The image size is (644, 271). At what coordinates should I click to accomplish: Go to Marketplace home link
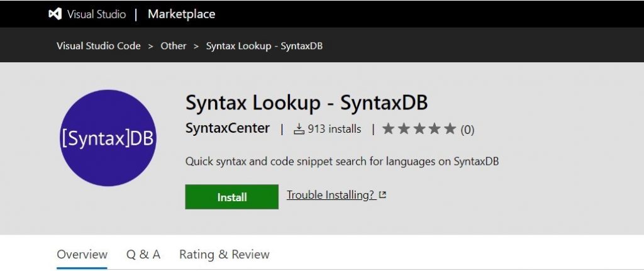point(182,14)
